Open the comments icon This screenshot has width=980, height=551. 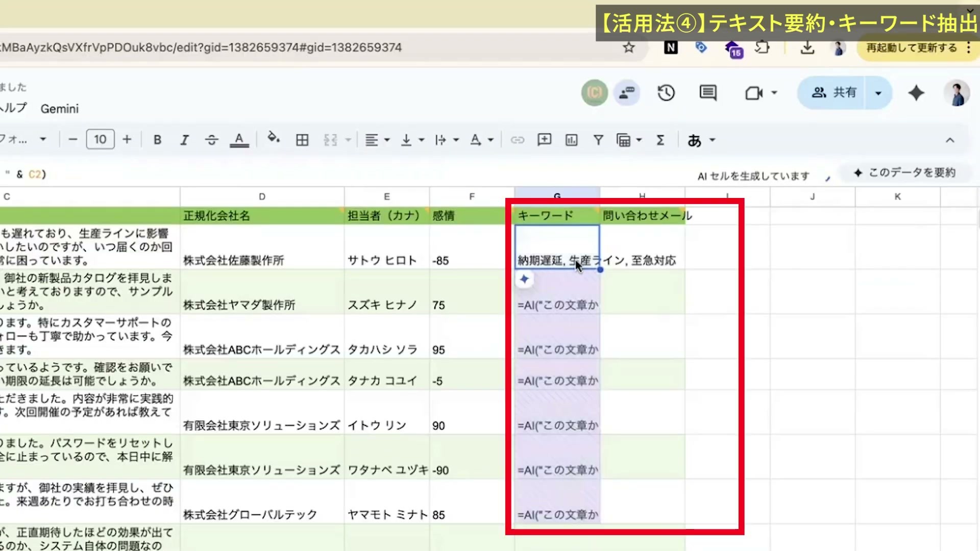(x=708, y=93)
